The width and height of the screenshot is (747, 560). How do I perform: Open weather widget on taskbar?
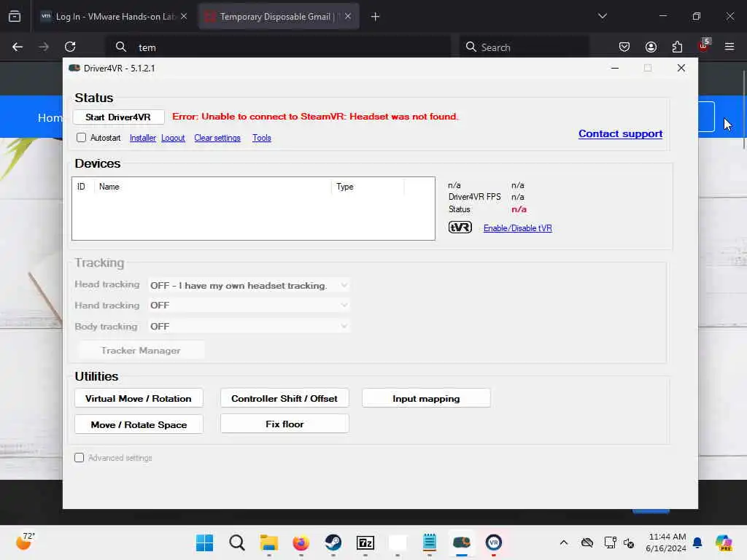(25, 542)
